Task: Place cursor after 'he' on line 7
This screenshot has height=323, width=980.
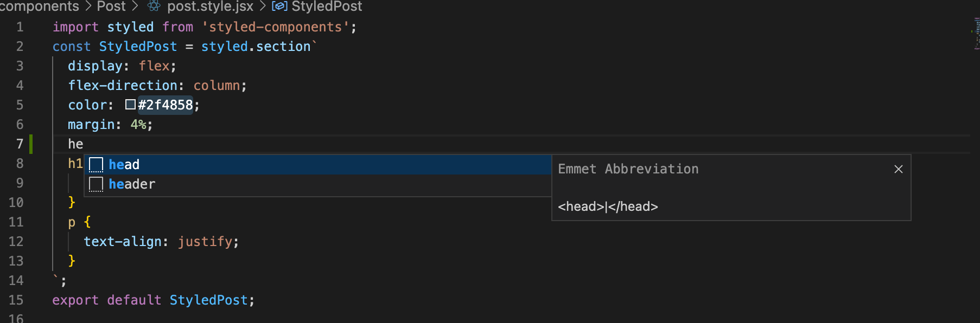Action: pyautogui.click(x=84, y=144)
